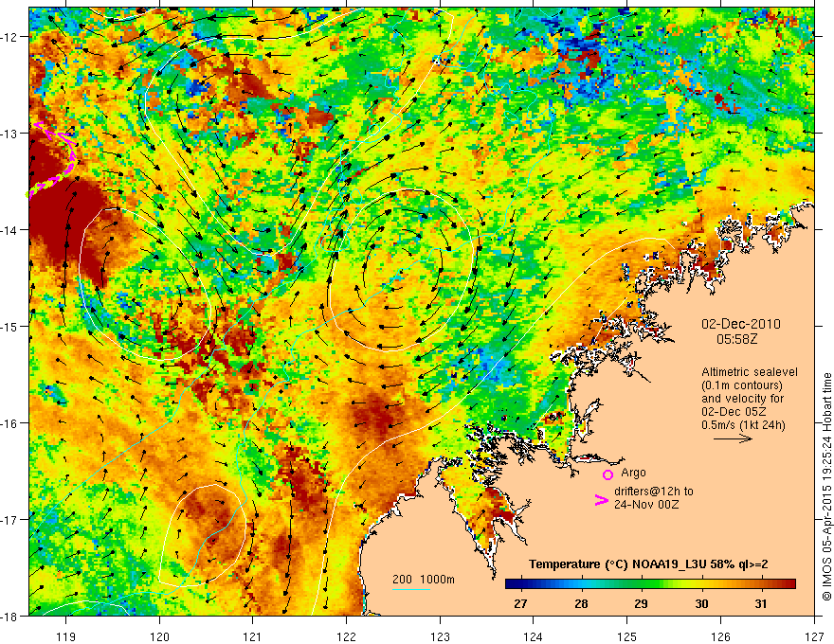Image resolution: width=834 pixels, height=644 pixels.
Task: Click the longitude axis label 125
Action: (x=627, y=636)
